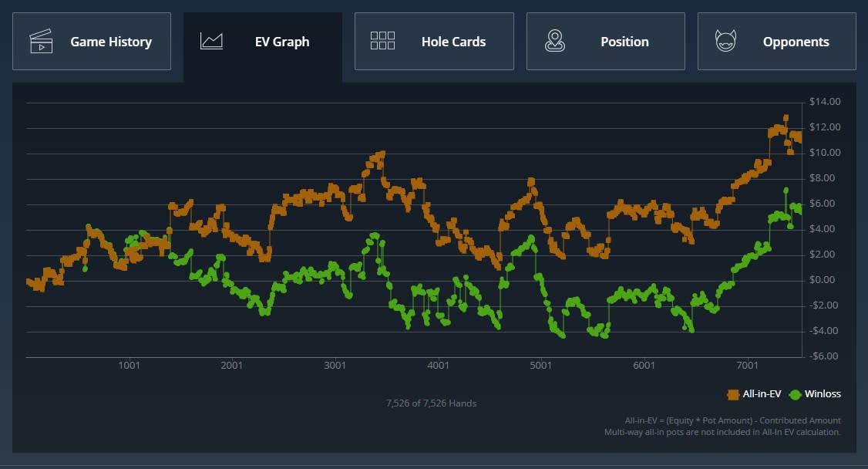This screenshot has width=868, height=469.
Task: Click the 4001 x-axis label
Action: click(x=438, y=365)
